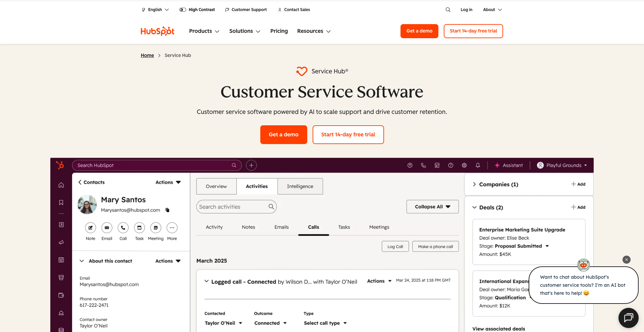644x332 pixels.
Task: Select the Emails activity tab
Action: tap(281, 227)
